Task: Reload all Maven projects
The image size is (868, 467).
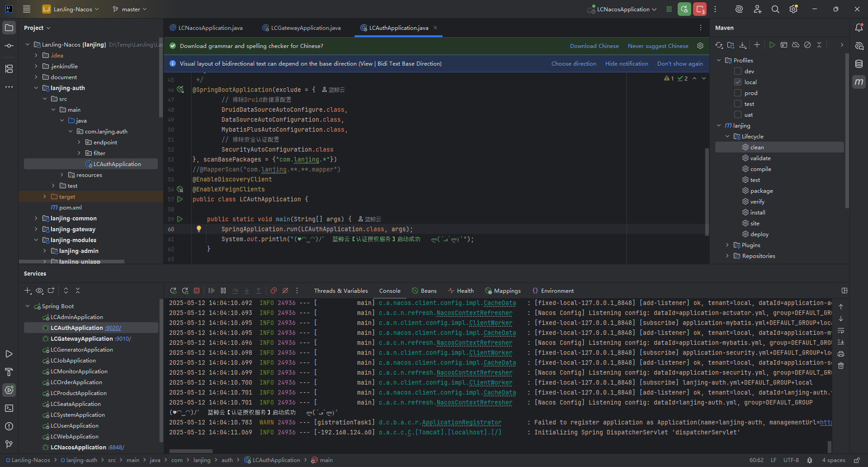Action: (719, 45)
